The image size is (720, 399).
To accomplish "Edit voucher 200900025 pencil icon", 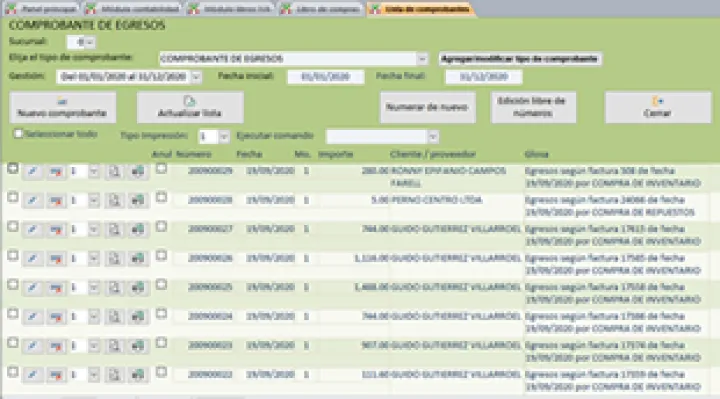I will point(33,288).
